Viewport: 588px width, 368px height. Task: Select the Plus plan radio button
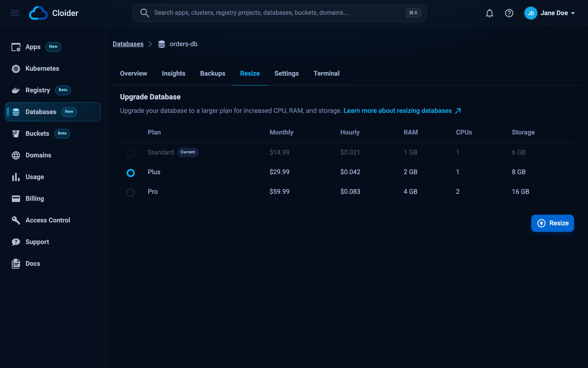(131, 173)
